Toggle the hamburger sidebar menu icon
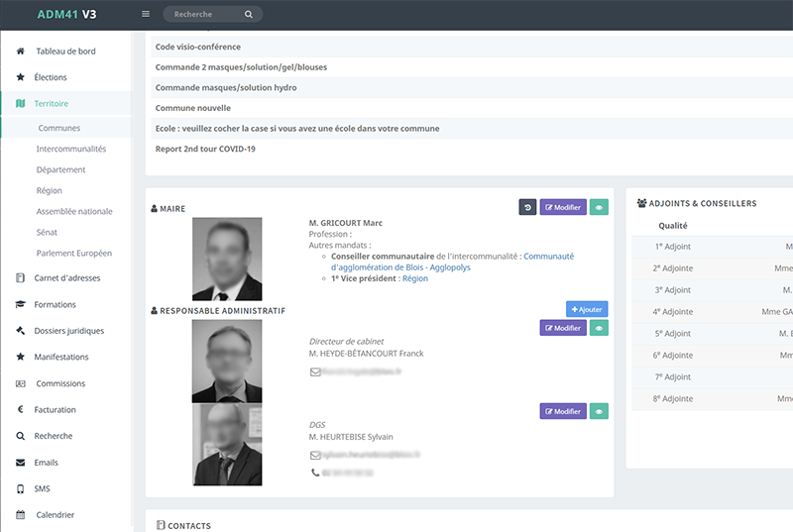The height and width of the screenshot is (532, 793). [146, 14]
